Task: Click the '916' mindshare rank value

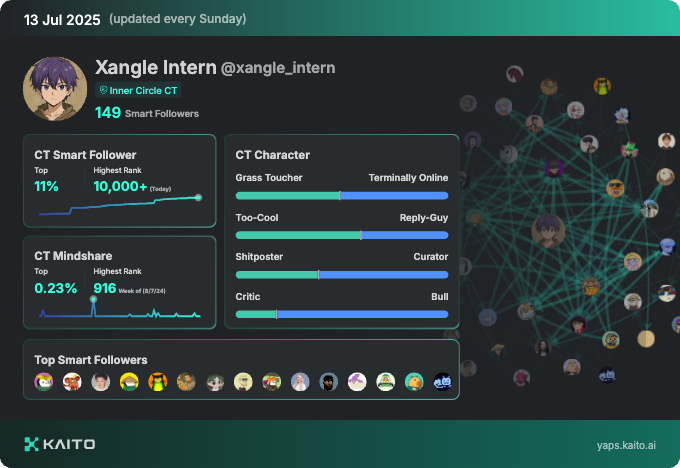Action: tap(105, 288)
